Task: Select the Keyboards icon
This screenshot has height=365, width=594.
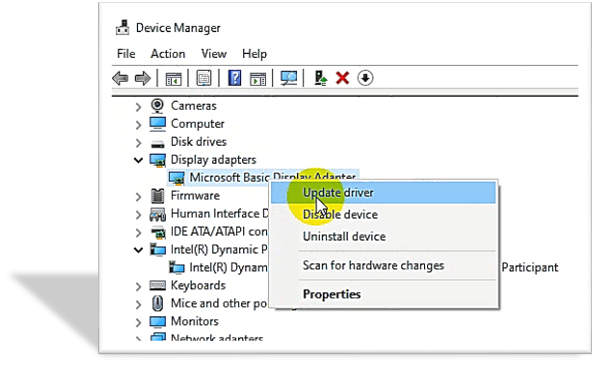Action: (158, 285)
